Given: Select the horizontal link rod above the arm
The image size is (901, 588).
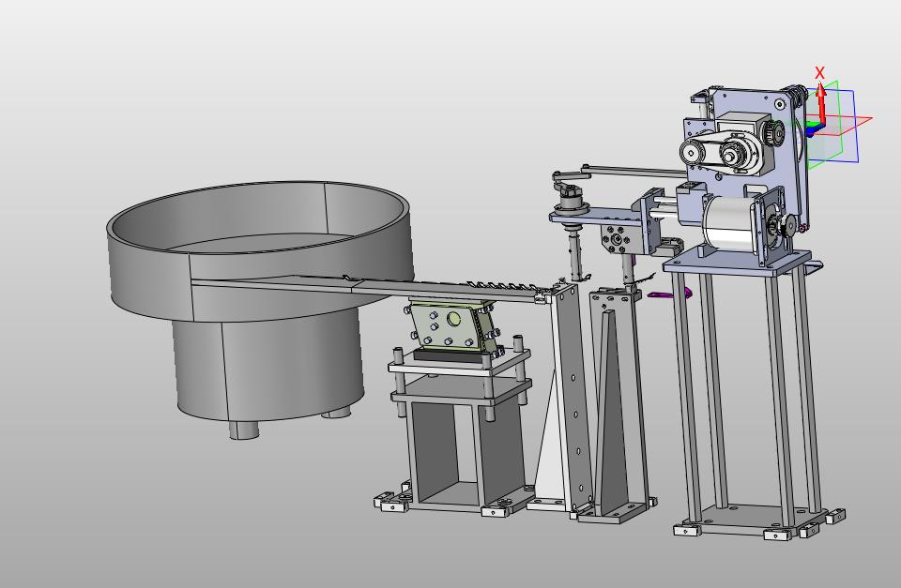Looking at the screenshot, I should click(635, 171).
